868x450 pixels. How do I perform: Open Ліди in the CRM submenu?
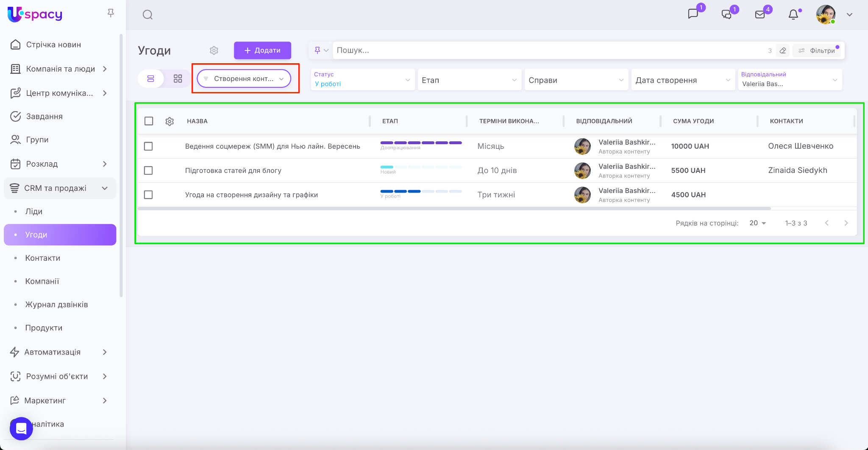[x=34, y=211]
